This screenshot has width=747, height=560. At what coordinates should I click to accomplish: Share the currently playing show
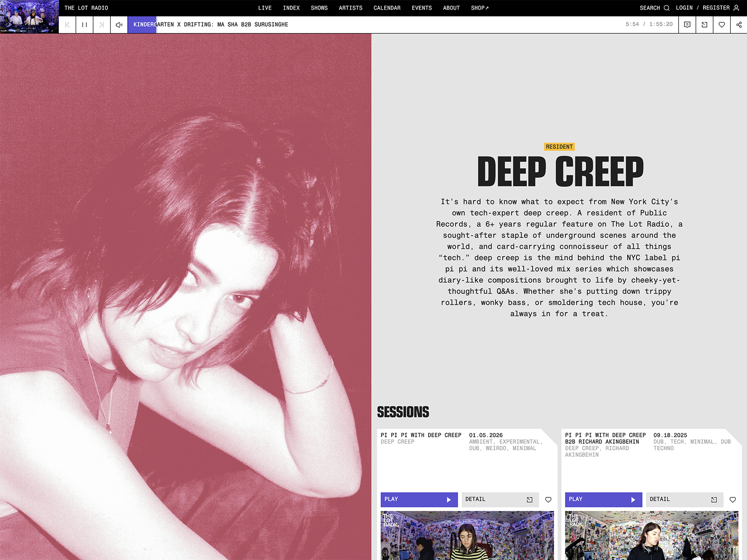(x=739, y=25)
